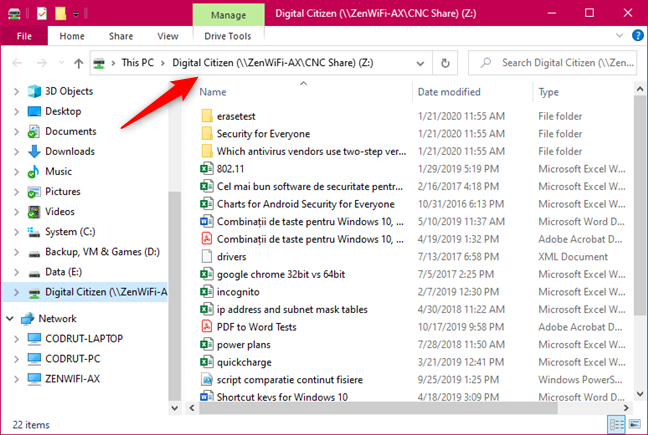Viewport: 648px width, 435px height.
Task: Click the navigation pane scrollbar thumb
Action: click(174, 295)
